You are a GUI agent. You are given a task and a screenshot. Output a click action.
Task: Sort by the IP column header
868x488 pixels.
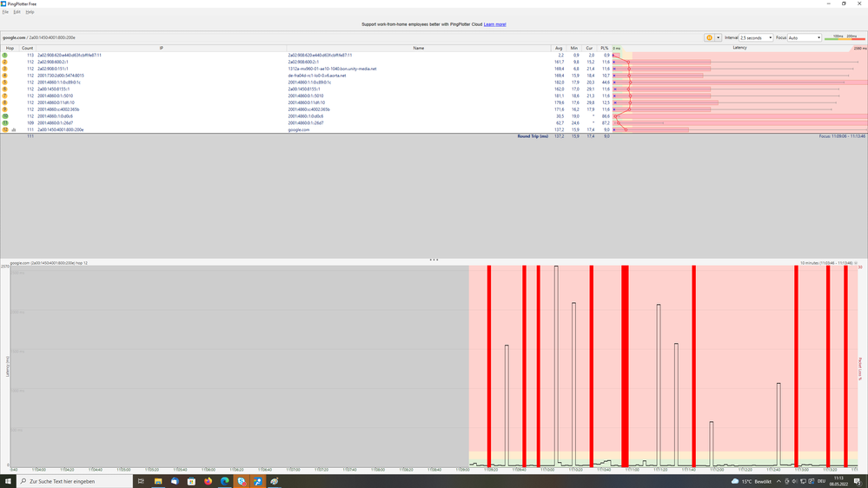[x=161, y=48]
